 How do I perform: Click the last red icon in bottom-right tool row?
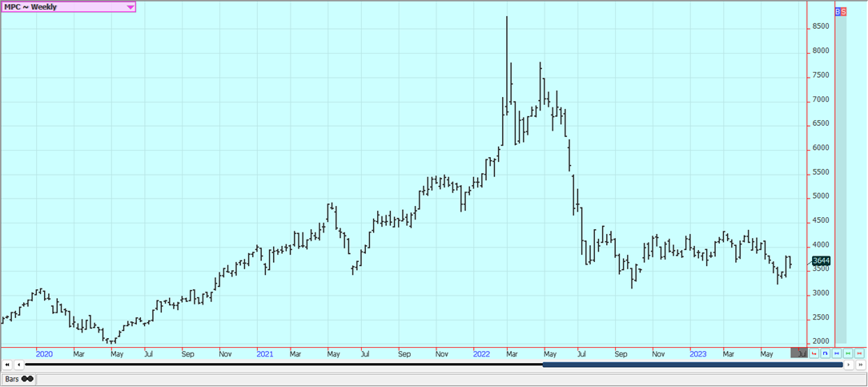point(859,353)
